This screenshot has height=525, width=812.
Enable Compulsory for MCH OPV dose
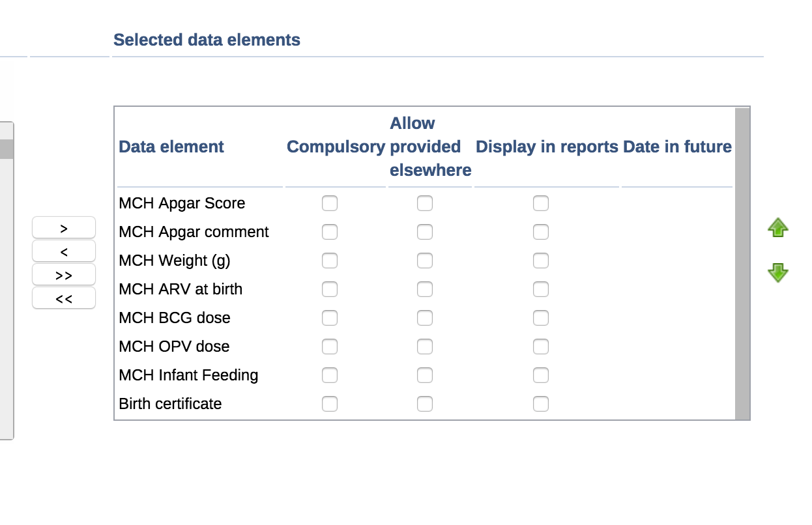tap(330, 347)
